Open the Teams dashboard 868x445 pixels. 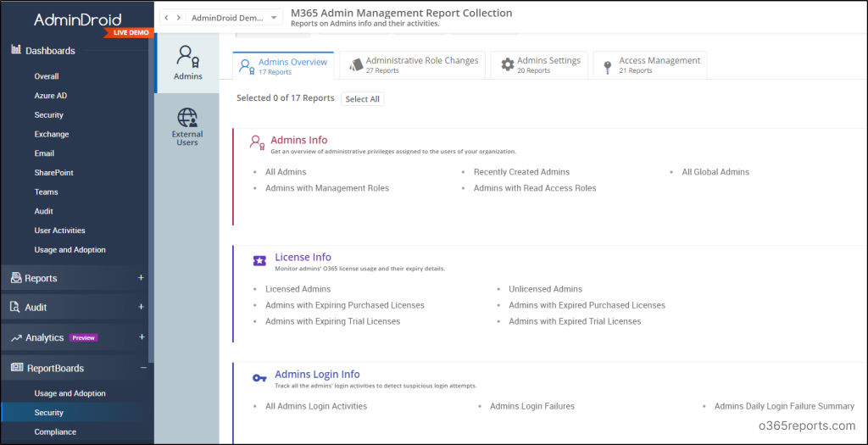tap(46, 192)
